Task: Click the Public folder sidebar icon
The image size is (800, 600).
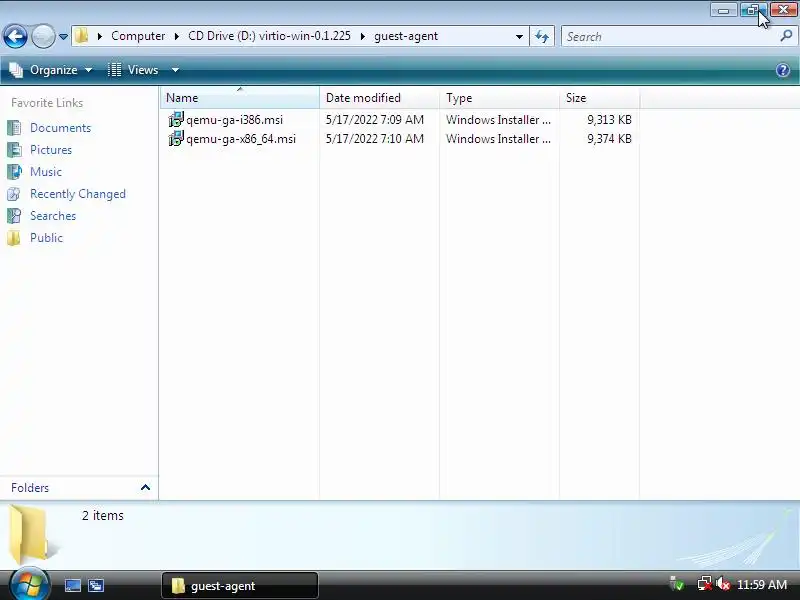Action: click(x=14, y=237)
